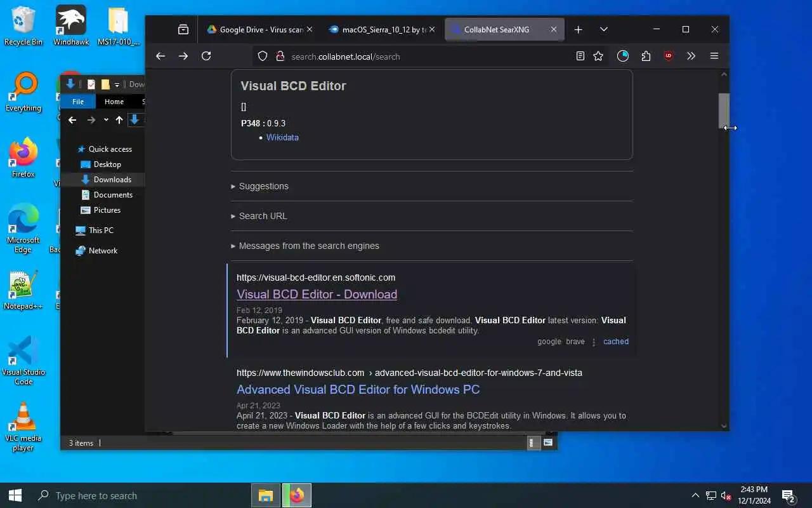Bookmark this page with star icon

[598, 57]
